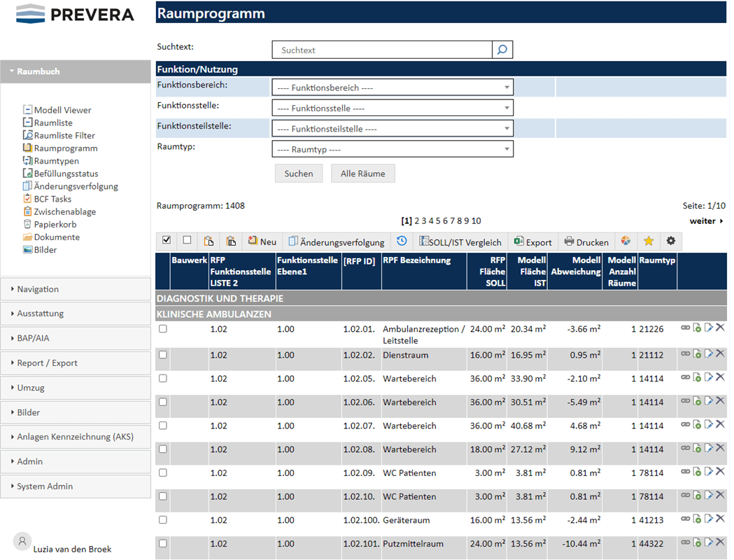Open the history clock icon in toolbar
This screenshot has width=734, height=560.
point(402,241)
